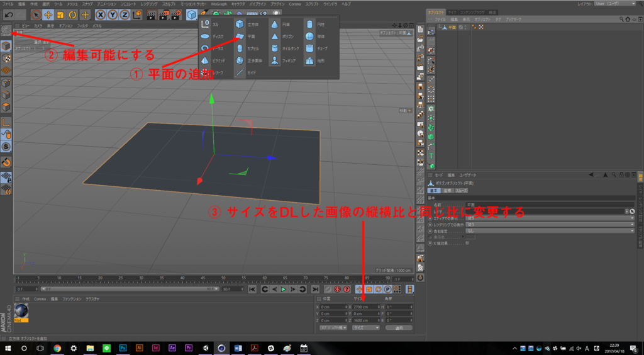Click the play forward button
The image size is (644, 355).
click(x=284, y=290)
